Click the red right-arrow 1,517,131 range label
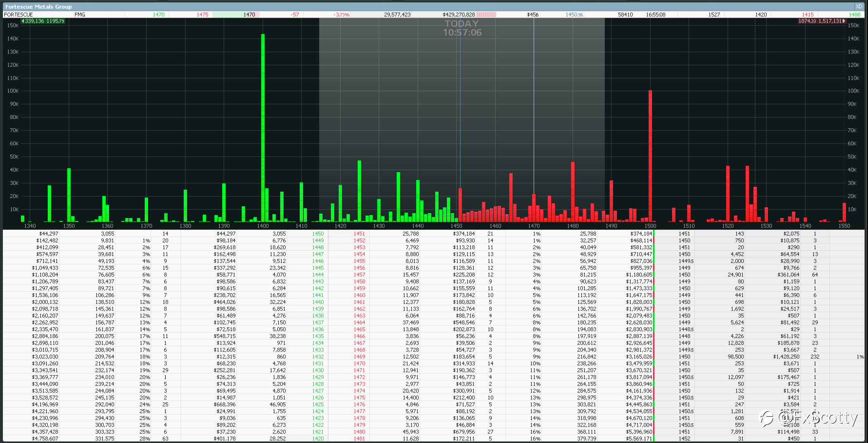This screenshot has height=443, width=868. click(x=822, y=21)
